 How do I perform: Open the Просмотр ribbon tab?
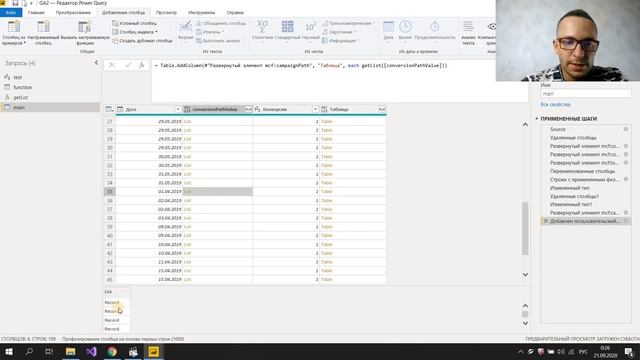[166, 13]
